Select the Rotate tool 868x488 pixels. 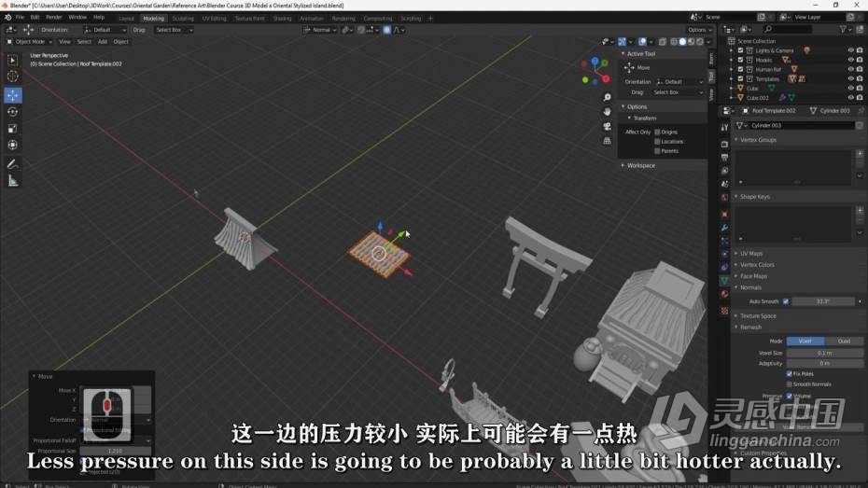[13, 112]
